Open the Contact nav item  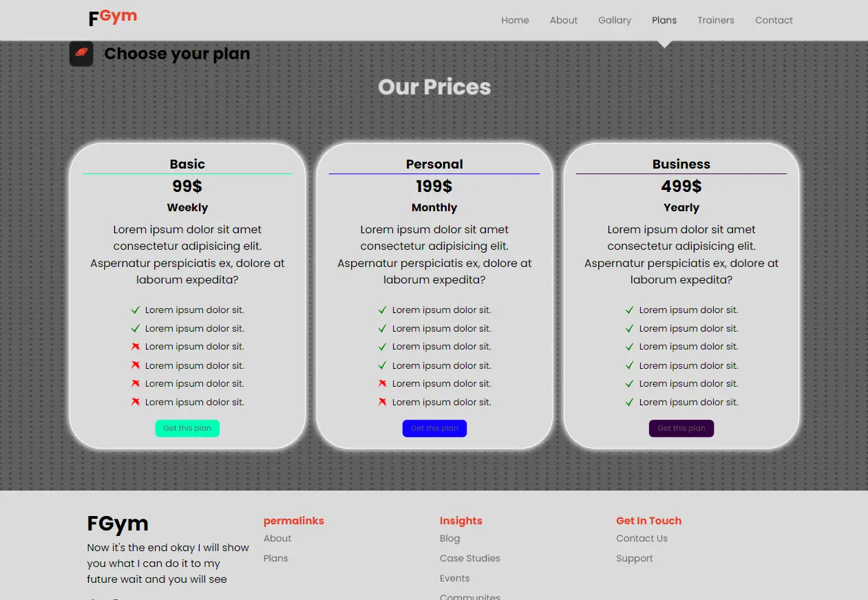click(774, 20)
